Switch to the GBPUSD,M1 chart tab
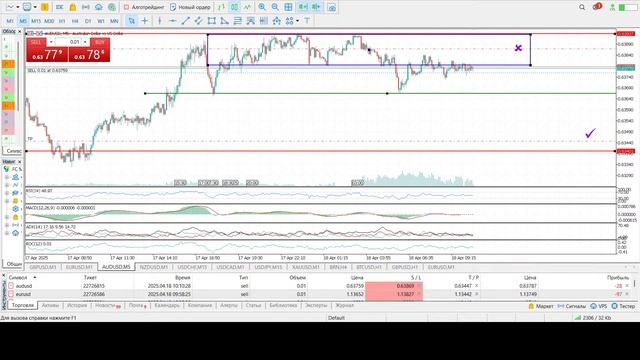The width and height of the screenshot is (640, 360). click(x=43, y=267)
